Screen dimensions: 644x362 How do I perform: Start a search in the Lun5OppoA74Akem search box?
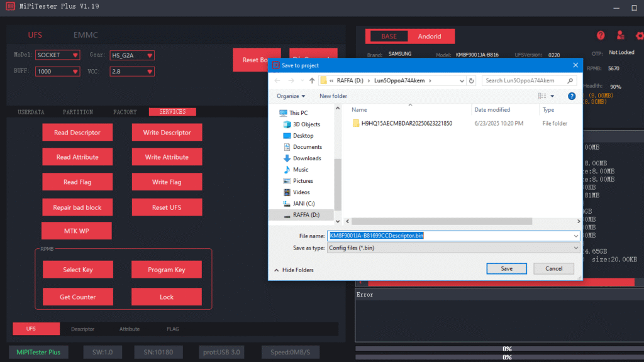525,80
